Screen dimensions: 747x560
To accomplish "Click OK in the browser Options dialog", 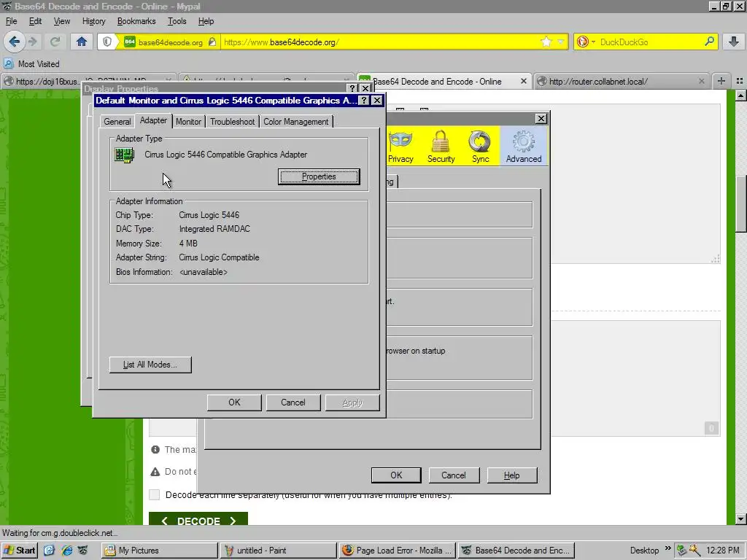I will pyautogui.click(x=396, y=475).
